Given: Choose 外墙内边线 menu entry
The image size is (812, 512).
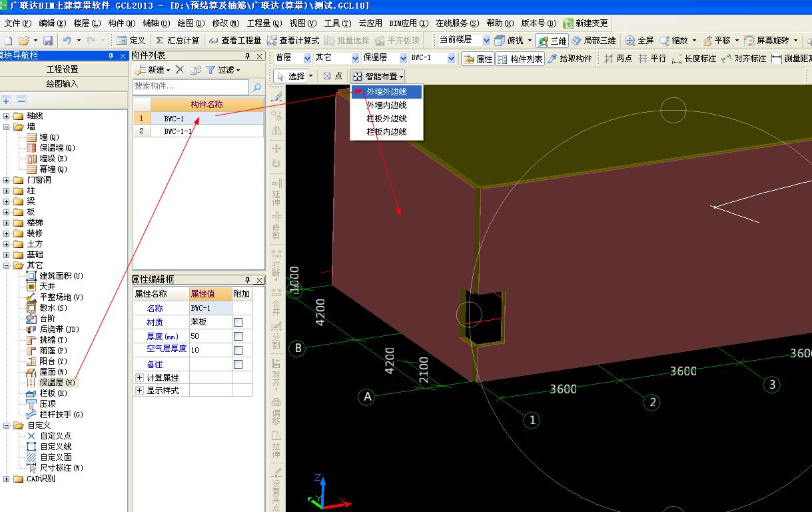Looking at the screenshot, I should tap(387, 105).
